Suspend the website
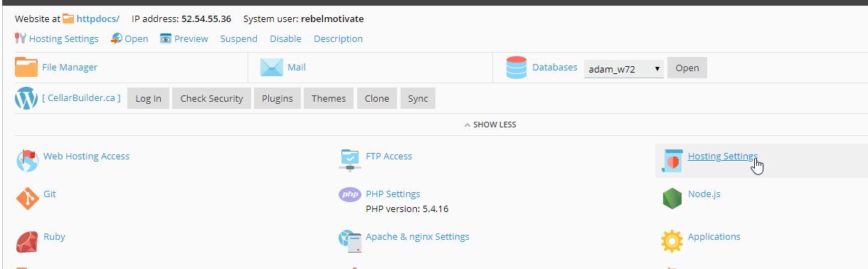 [x=239, y=39]
